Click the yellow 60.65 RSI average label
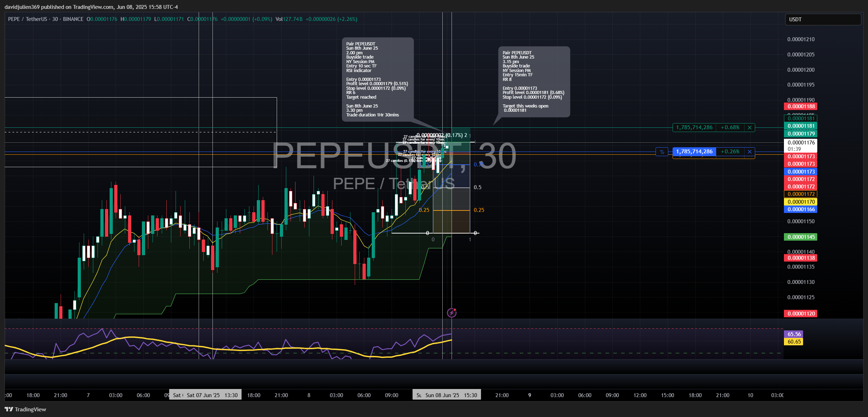868x417 pixels. [x=794, y=342]
